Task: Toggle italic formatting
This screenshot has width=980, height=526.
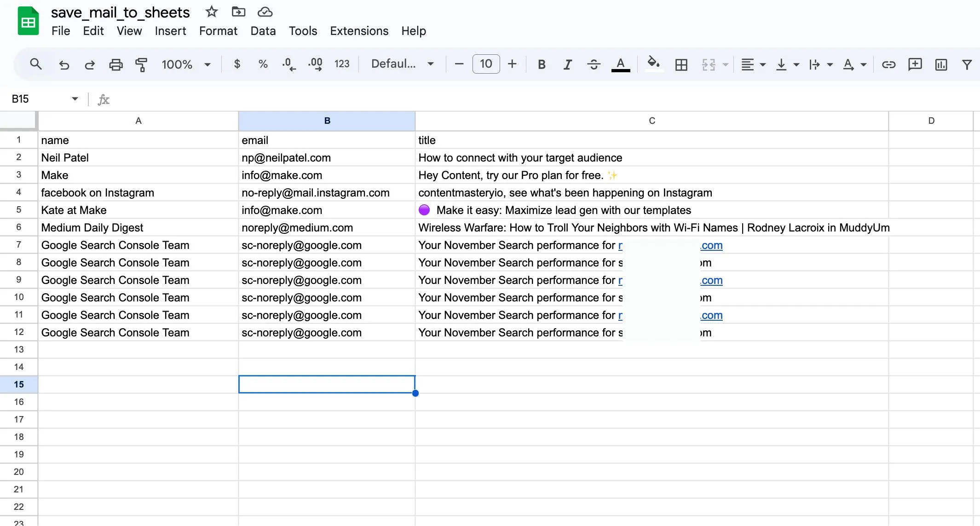Action: [x=568, y=64]
